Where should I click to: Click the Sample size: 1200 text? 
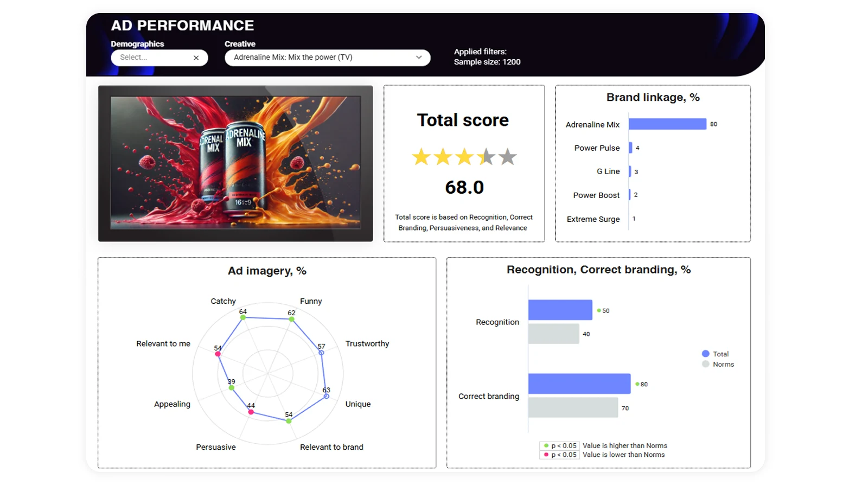coord(487,62)
